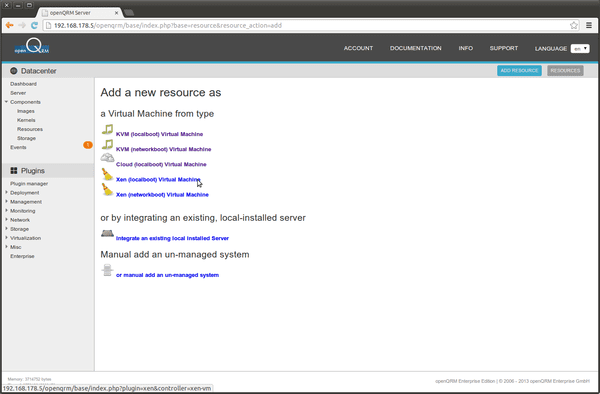Expand the Deployment plugin section
The width and height of the screenshot is (600, 394).
[6, 192]
